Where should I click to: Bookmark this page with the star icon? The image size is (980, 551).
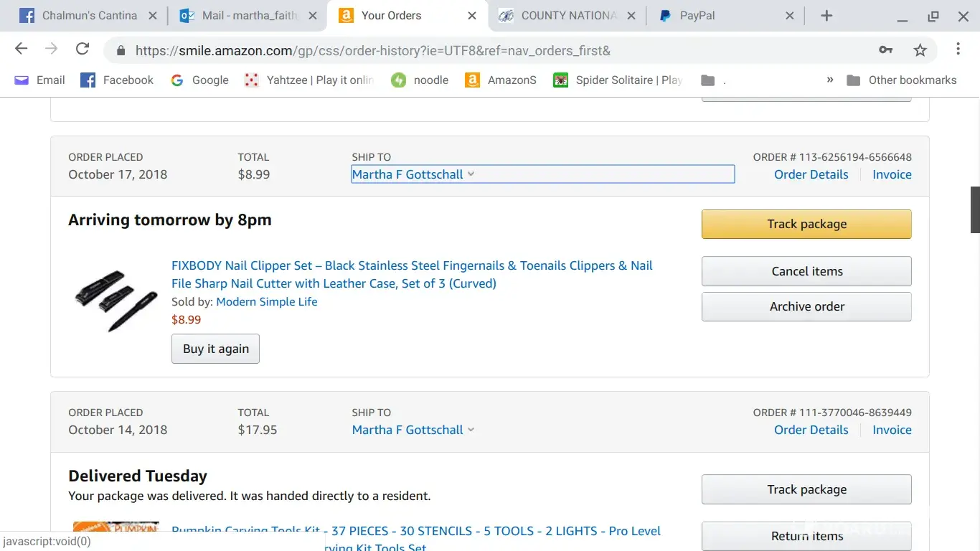click(920, 50)
